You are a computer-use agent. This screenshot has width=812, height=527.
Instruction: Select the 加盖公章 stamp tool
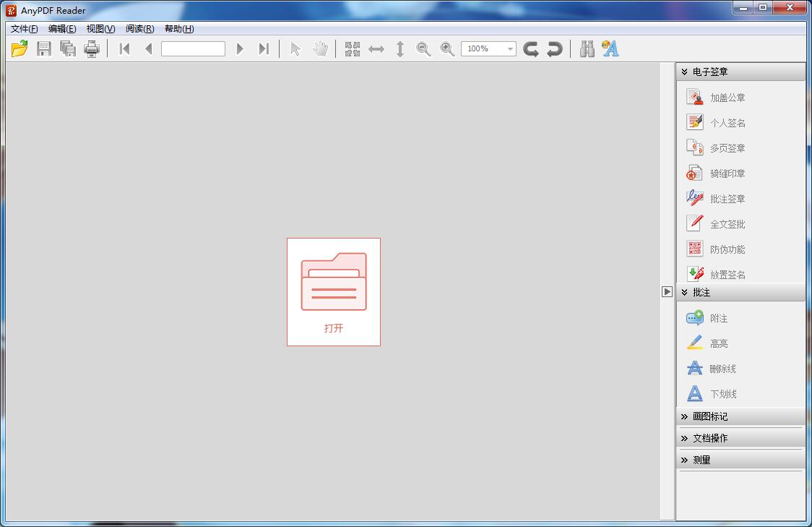tap(727, 97)
